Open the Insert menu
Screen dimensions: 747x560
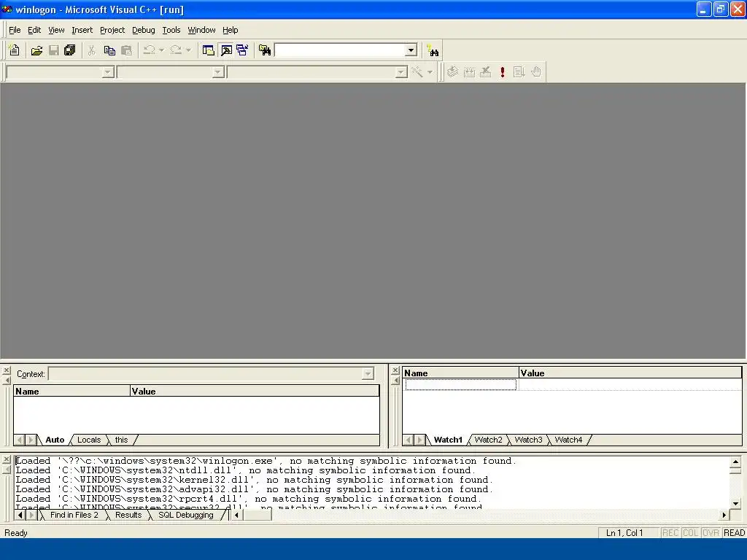click(82, 30)
